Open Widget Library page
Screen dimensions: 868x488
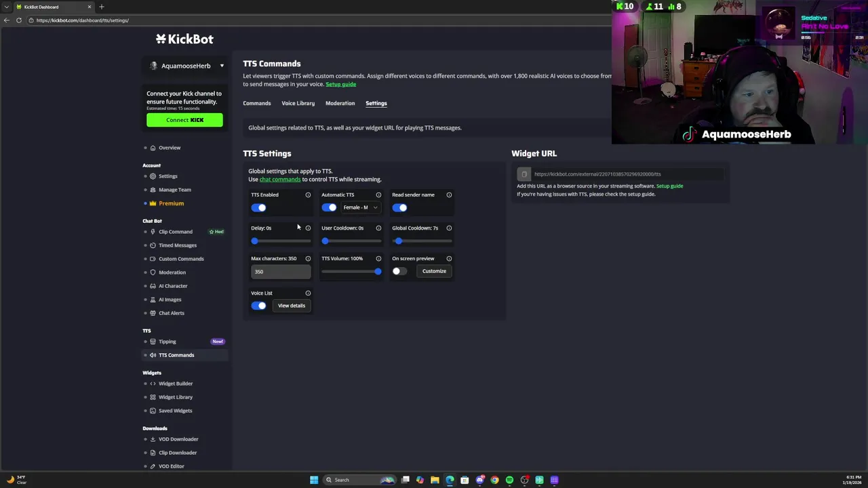click(175, 397)
